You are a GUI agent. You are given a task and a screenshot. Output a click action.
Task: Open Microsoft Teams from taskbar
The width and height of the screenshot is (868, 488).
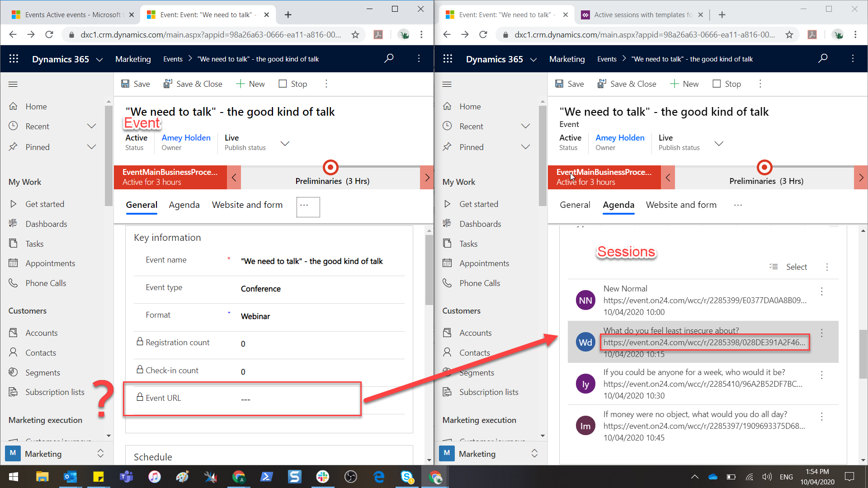[x=126, y=477]
